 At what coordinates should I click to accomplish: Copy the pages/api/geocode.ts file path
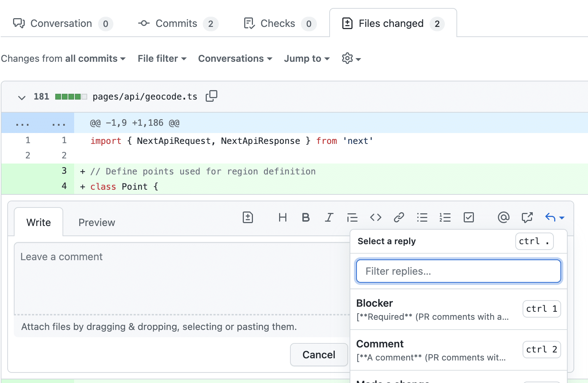pos(211,96)
